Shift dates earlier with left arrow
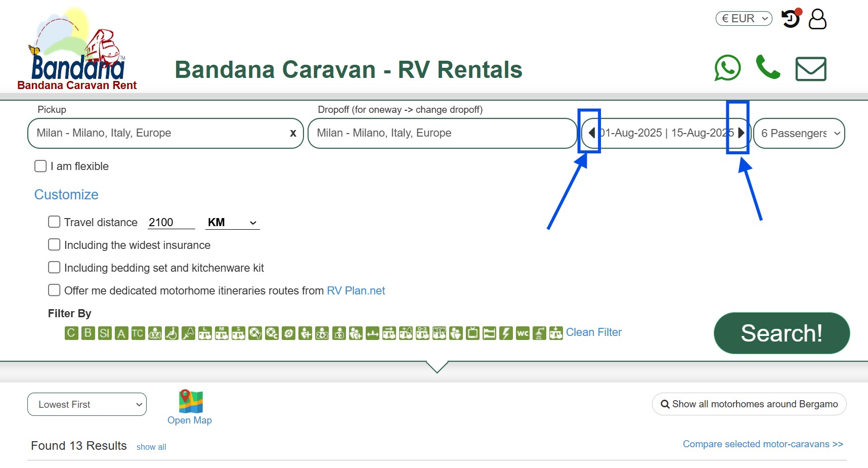868x468 pixels. point(591,133)
